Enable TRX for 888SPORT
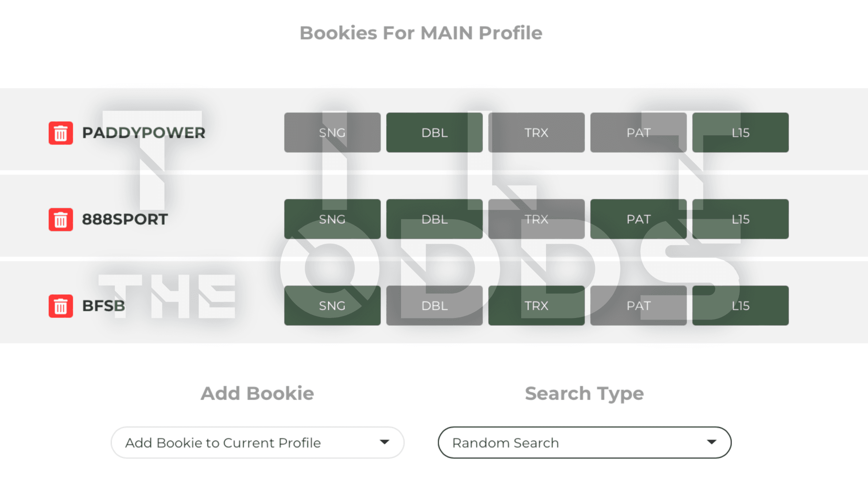The height and width of the screenshot is (488, 868). pyautogui.click(x=536, y=219)
